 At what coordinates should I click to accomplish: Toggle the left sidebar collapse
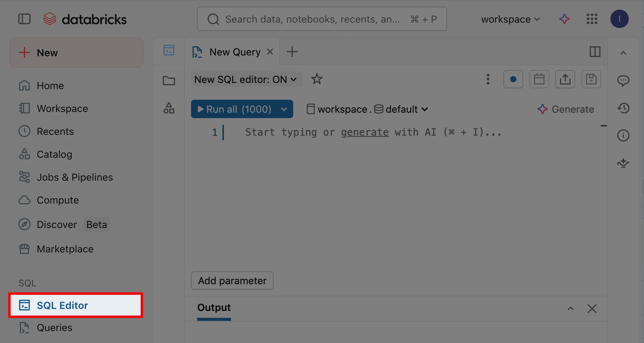(x=24, y=19)
